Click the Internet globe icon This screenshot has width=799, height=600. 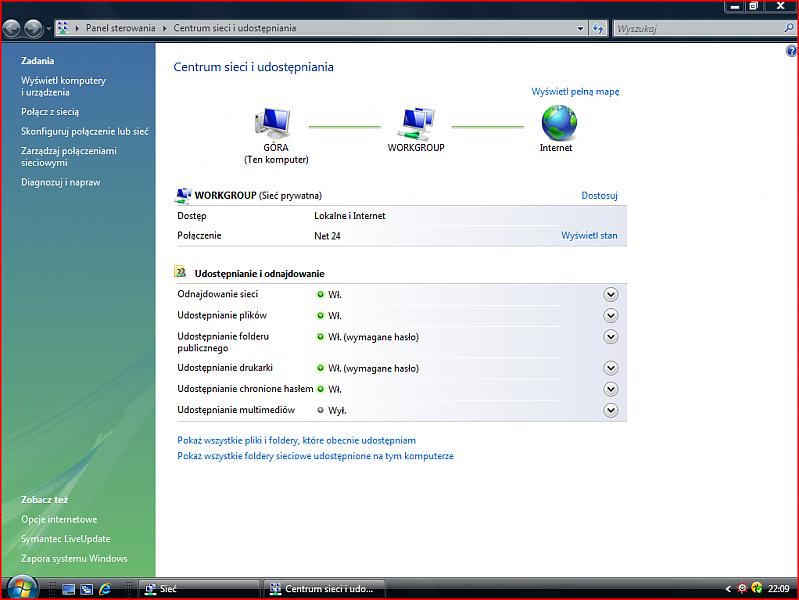(559, 123)
